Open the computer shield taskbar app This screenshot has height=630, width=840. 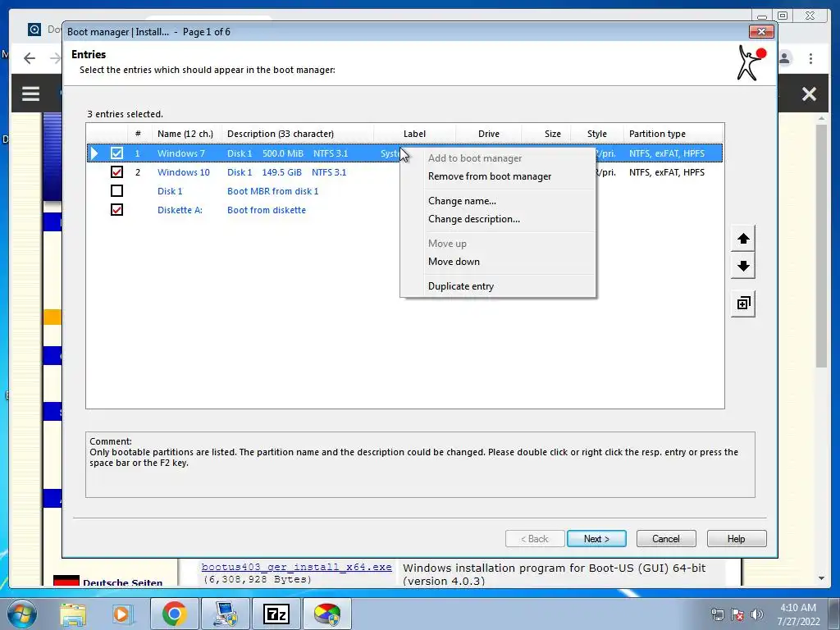225,614
